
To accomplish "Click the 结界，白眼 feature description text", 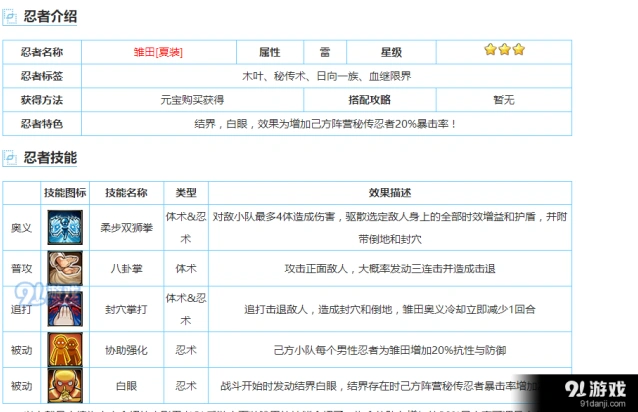I will click(326, 124).
